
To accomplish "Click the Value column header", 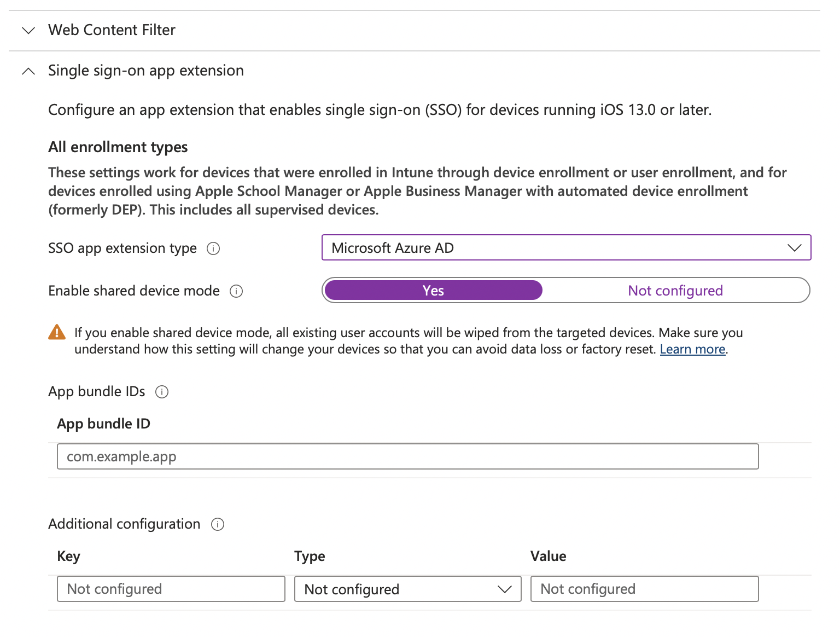I will click(x=548, y=557).
